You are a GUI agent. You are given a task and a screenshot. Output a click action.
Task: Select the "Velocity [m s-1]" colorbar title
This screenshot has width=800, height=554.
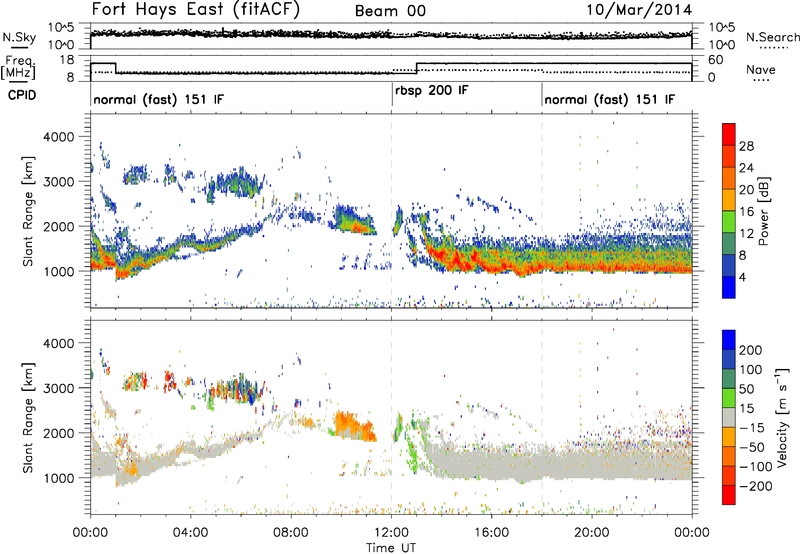782,417
